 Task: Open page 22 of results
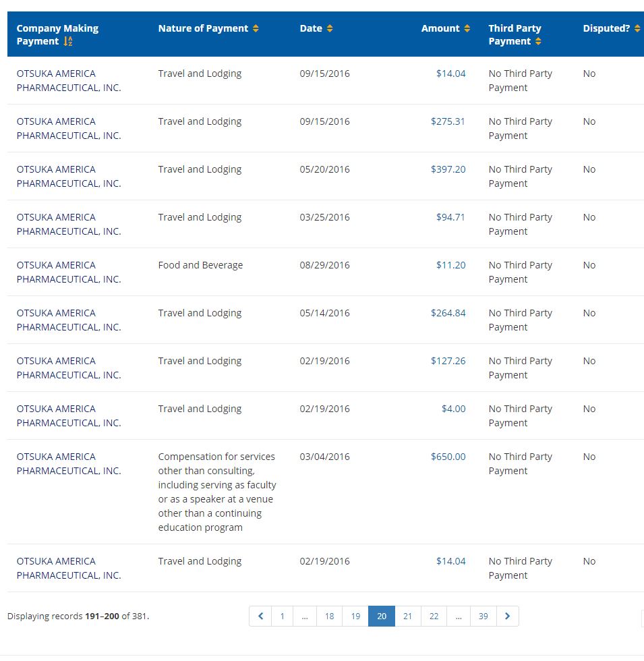click(x=434, y=616)
